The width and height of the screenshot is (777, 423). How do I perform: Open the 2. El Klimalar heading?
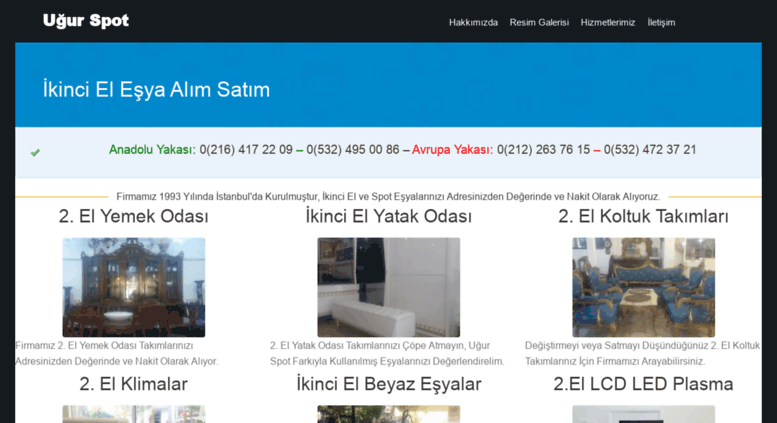pyautogui.click(x=133, y=384)
